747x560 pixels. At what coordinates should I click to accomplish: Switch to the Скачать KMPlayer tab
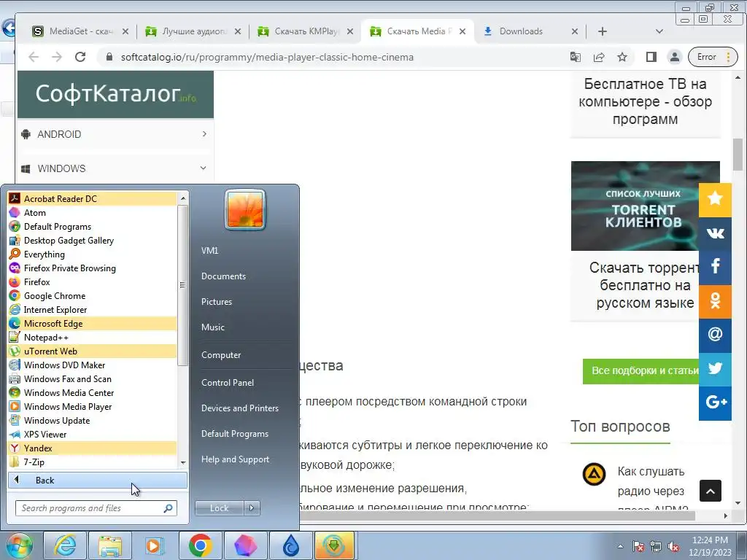[305, 31]
